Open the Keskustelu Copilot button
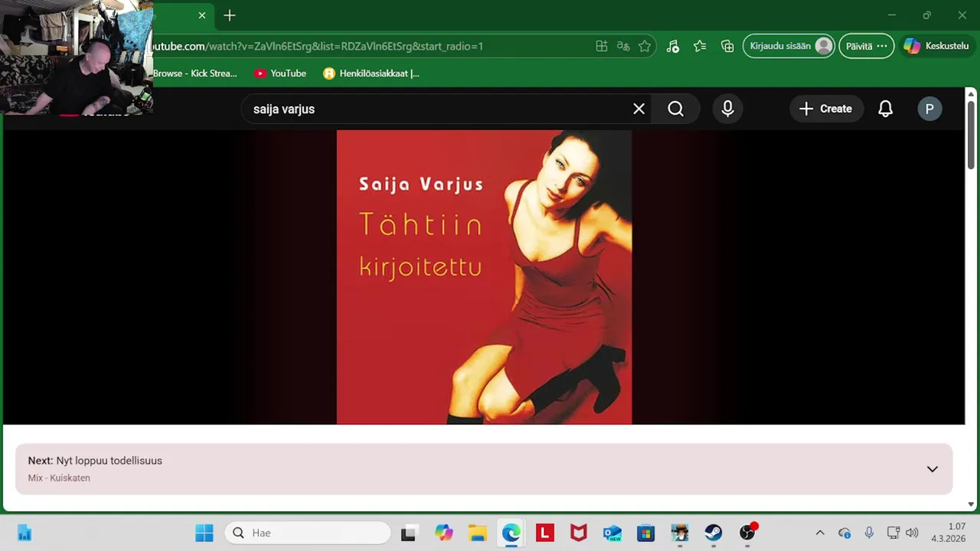 pyautogui.click(x=936, y=46)
